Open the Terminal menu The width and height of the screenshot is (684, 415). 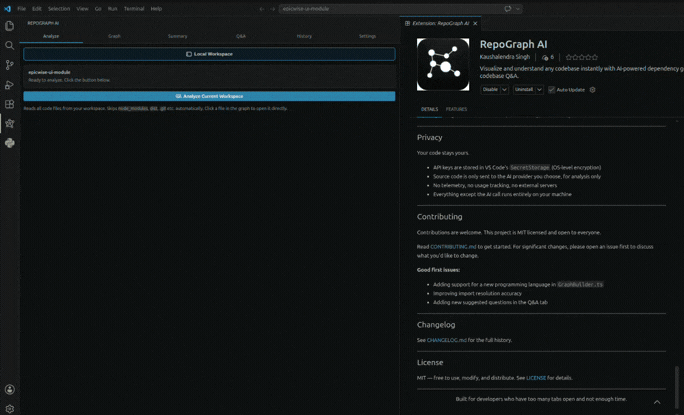pyautogui.click(x=134, y=9)
